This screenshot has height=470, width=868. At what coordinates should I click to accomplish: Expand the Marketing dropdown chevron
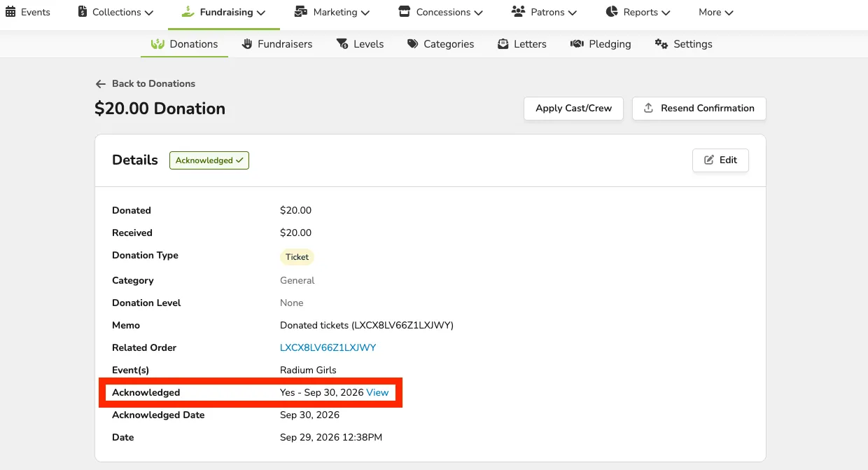coord(365,13)
